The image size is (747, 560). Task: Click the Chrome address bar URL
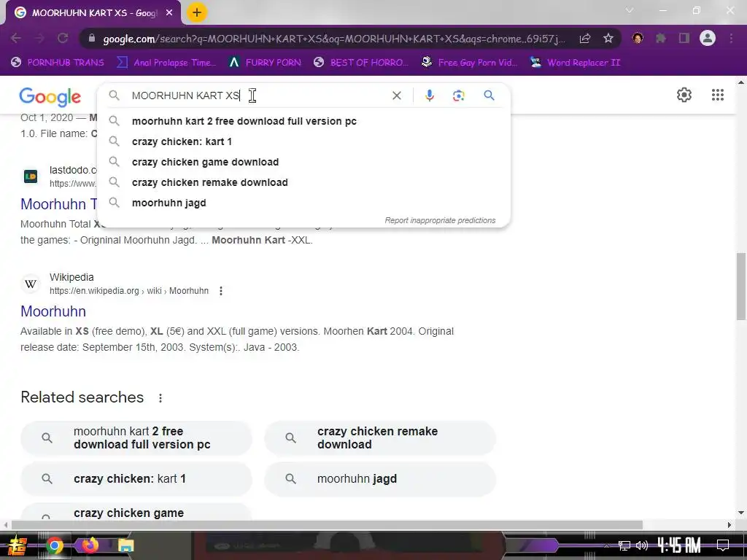333,39
